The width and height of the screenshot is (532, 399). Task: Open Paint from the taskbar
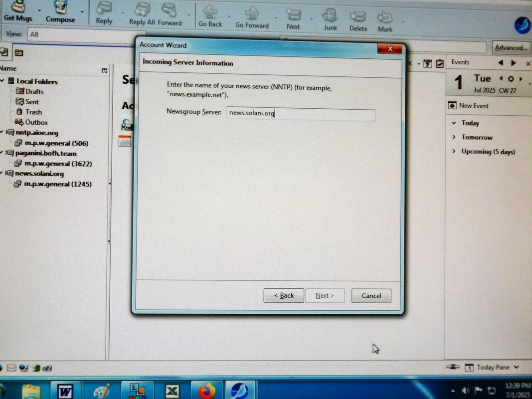pos(102,391)
